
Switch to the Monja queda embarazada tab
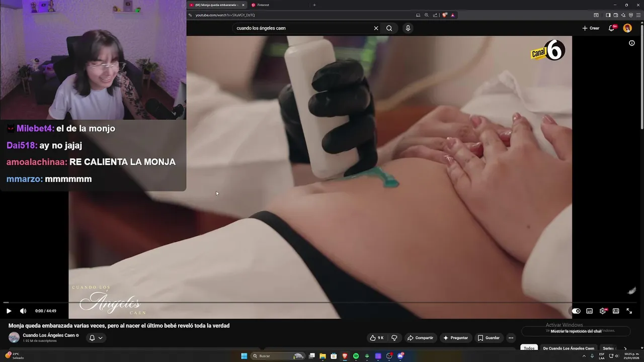pyautogui.click(x=214, y=5)
